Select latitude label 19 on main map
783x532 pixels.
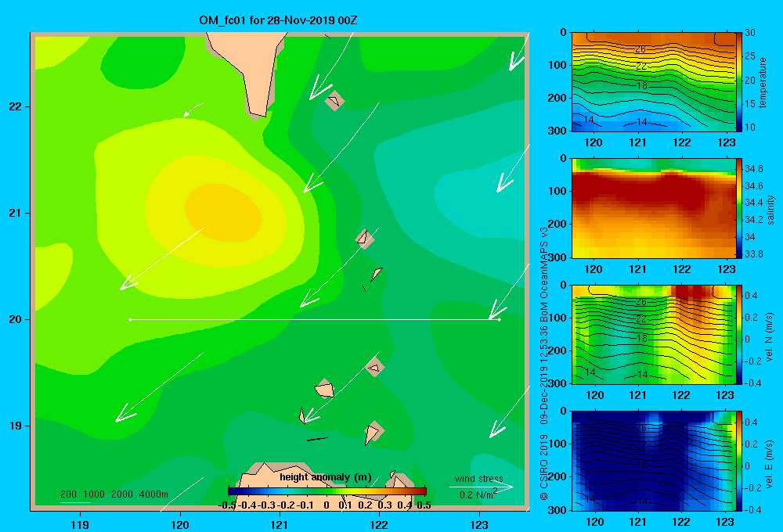[x=16, y=426]
